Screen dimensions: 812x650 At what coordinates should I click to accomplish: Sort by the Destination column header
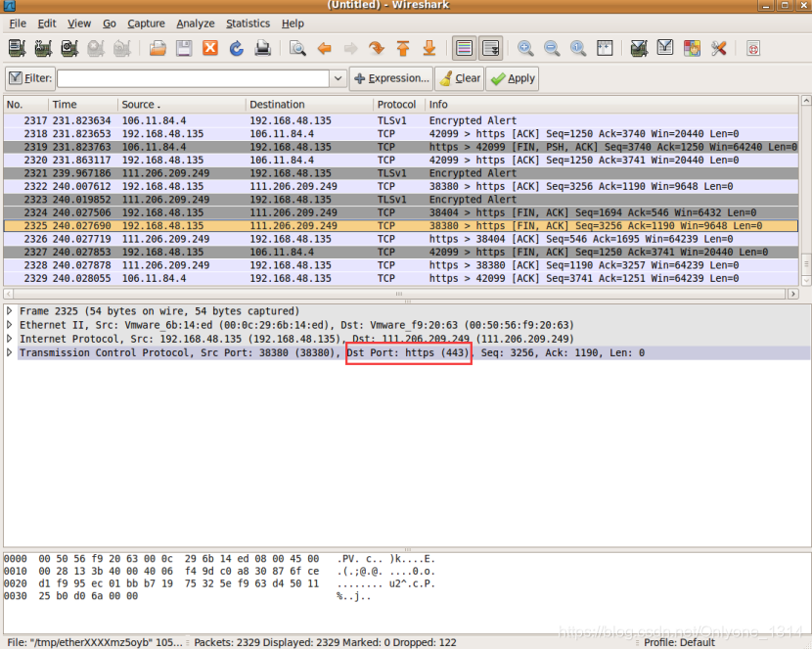click(x=309, y=104)
